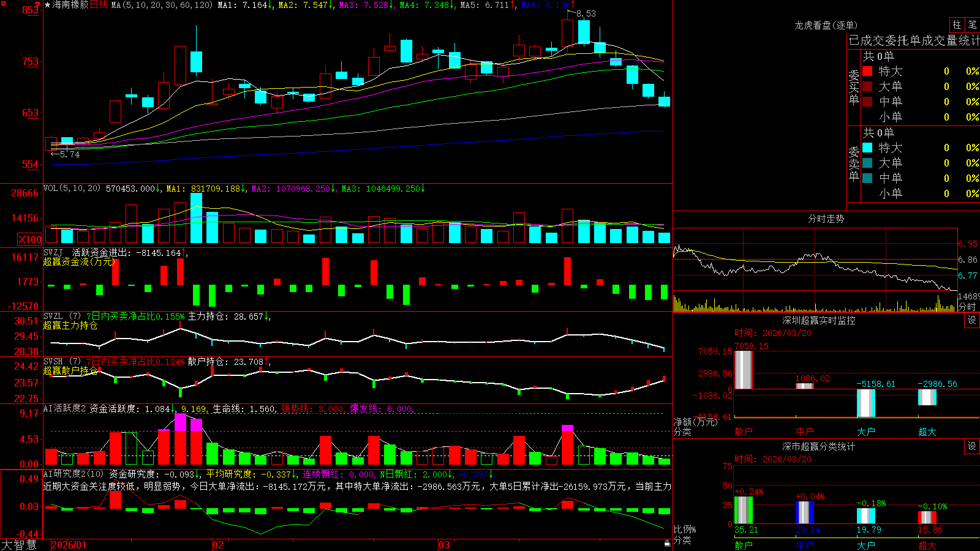Click the -2986.56 超大 bar in monitor chart
Screen dimensions: 980x551
[927, 397]
